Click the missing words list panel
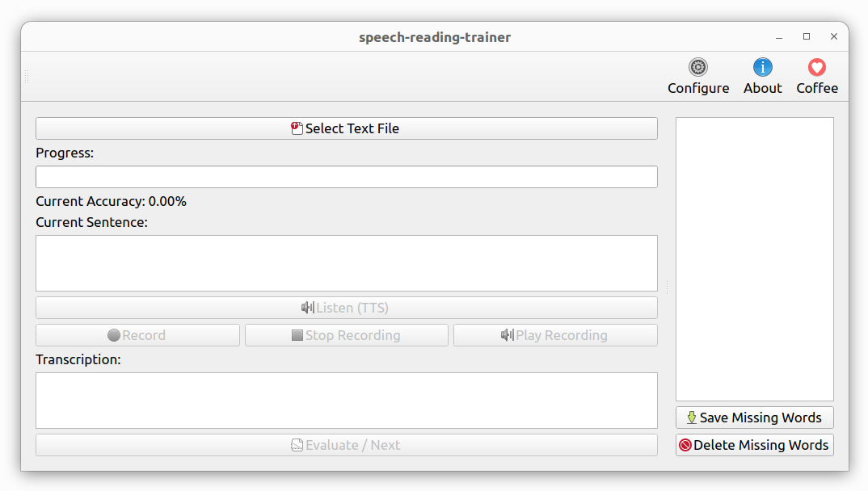Image resolution: width=868 pixels, height=491 pixels. pos(755,258)
